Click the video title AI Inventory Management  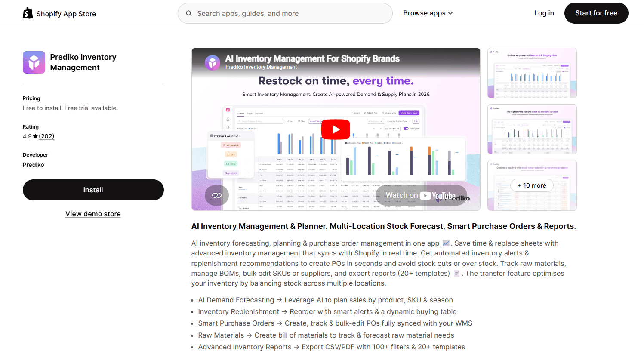[x=312, y=59]
